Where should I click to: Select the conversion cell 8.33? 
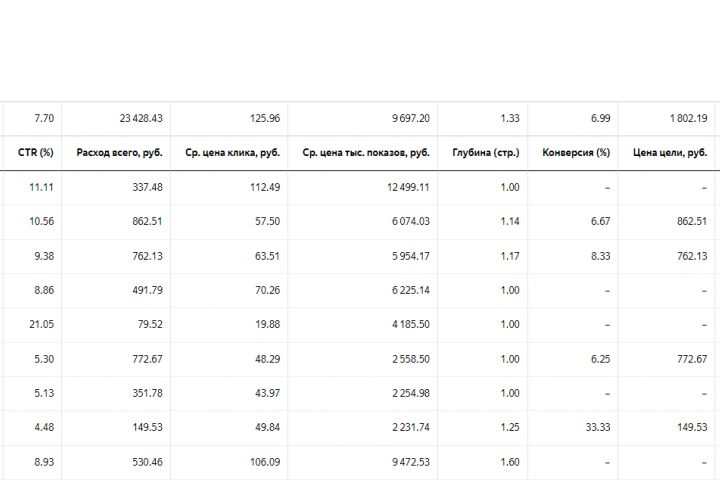(598, 256)
